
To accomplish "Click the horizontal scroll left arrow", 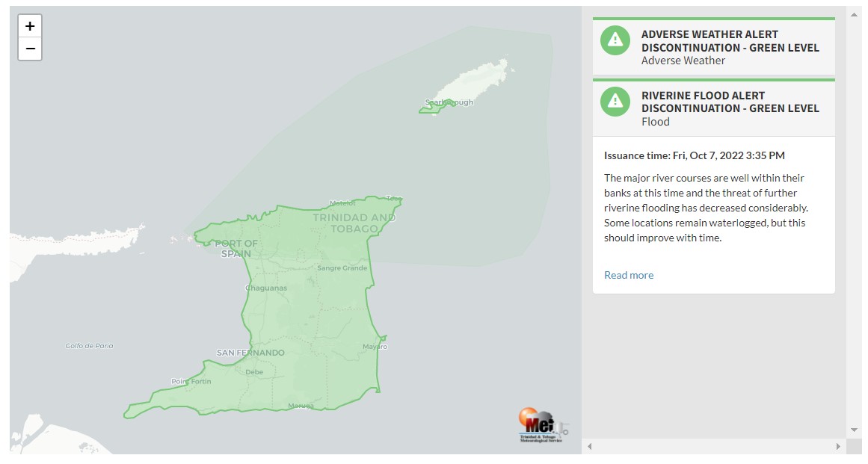I will (590, 446).
